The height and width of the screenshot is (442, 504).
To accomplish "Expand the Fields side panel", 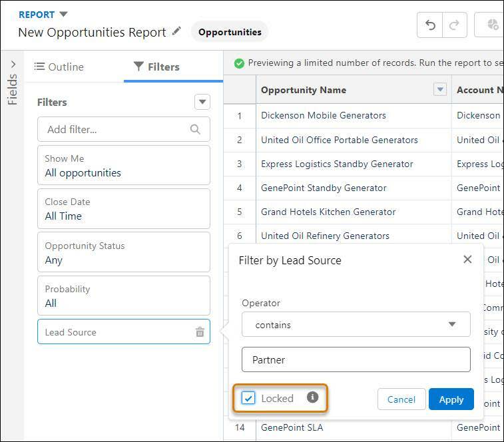I will click(x=13, y=65).
